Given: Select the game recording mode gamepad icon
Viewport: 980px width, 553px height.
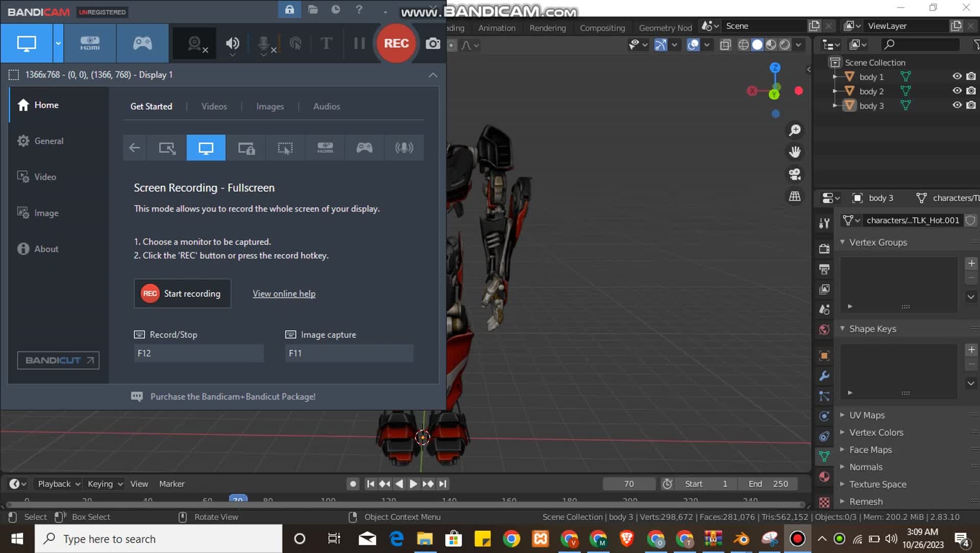Looking at the screenshot, I should click(142, 43).
